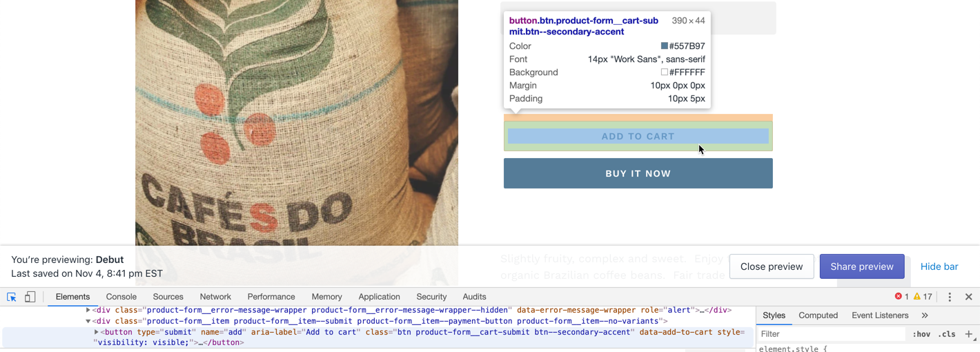Open the Memory tab
Image resolution: width=980 pixels, height=352 pixels.
click(326, 297)
